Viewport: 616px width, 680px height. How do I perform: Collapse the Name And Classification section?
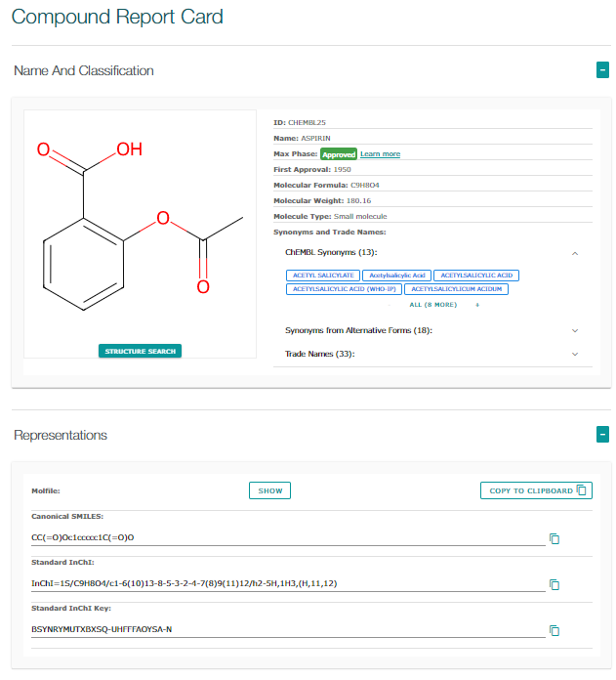[602, 69]
